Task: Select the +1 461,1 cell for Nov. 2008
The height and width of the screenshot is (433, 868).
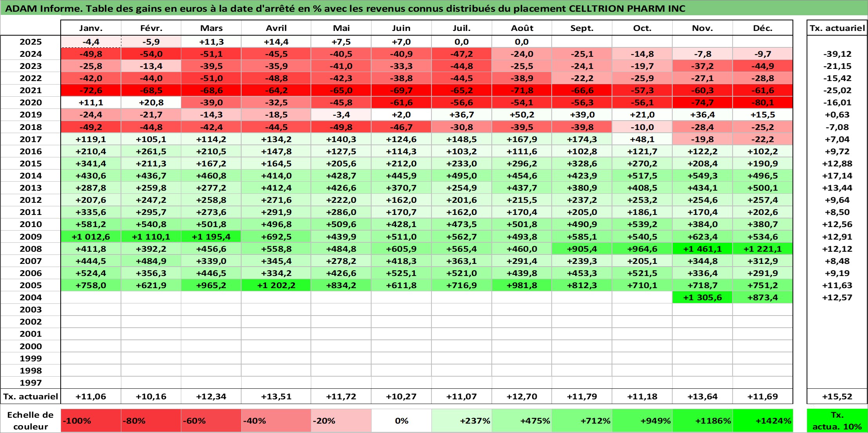Action: 702,249
